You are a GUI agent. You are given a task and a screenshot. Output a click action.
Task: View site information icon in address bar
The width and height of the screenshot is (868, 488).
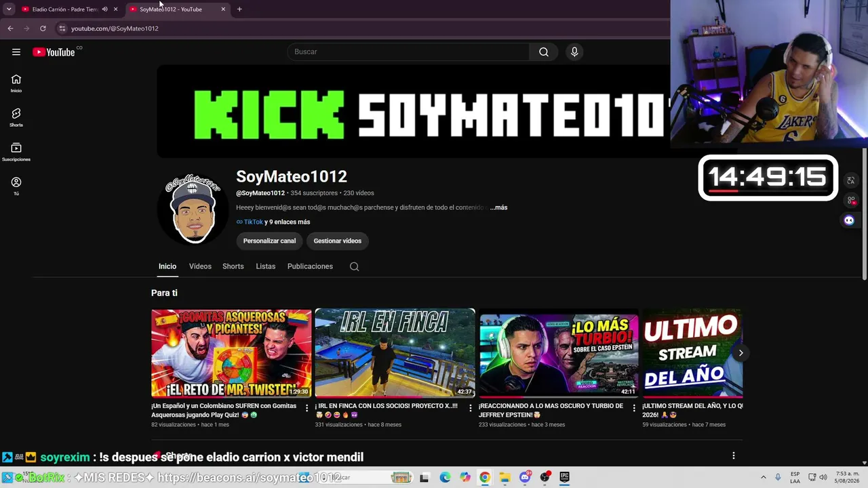(x=62, y=28)
